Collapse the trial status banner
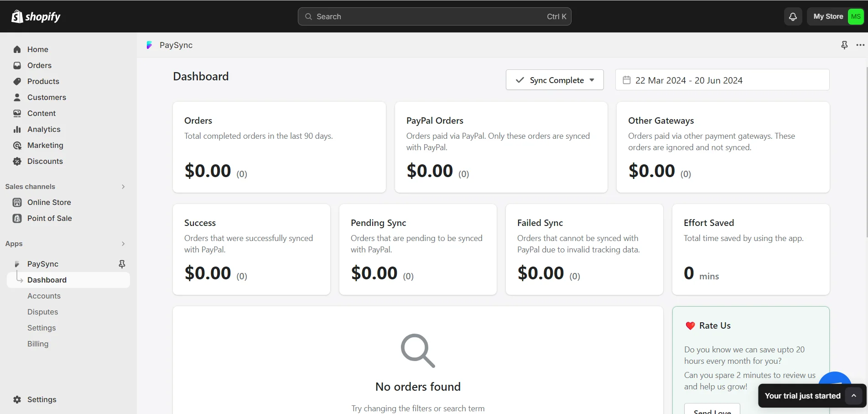 (x=854, y=395)
